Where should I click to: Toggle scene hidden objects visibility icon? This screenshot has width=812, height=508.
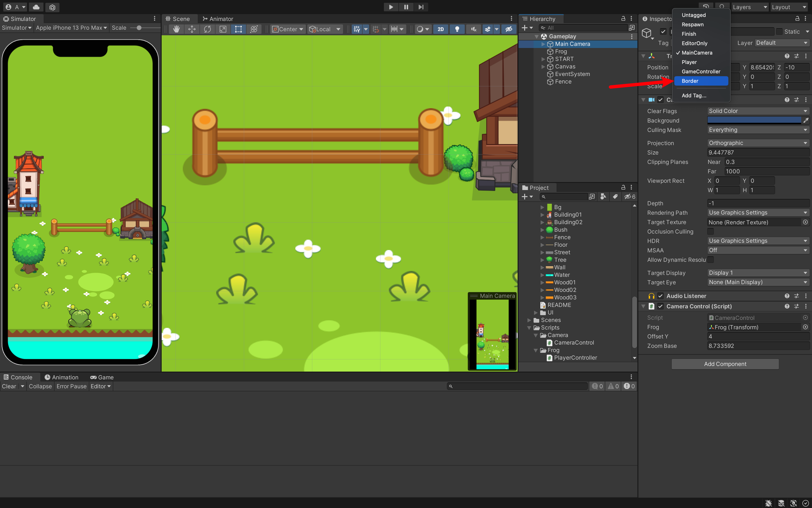coord(509,29)
